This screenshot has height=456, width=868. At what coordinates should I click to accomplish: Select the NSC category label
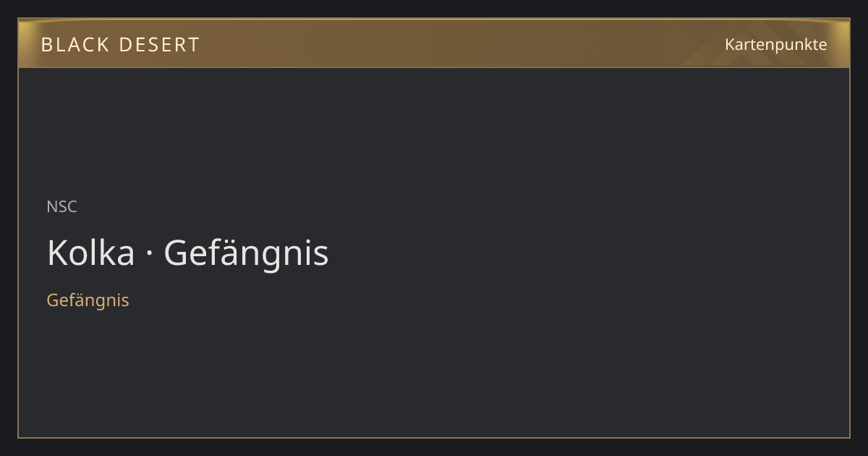[x=61, y=206]
